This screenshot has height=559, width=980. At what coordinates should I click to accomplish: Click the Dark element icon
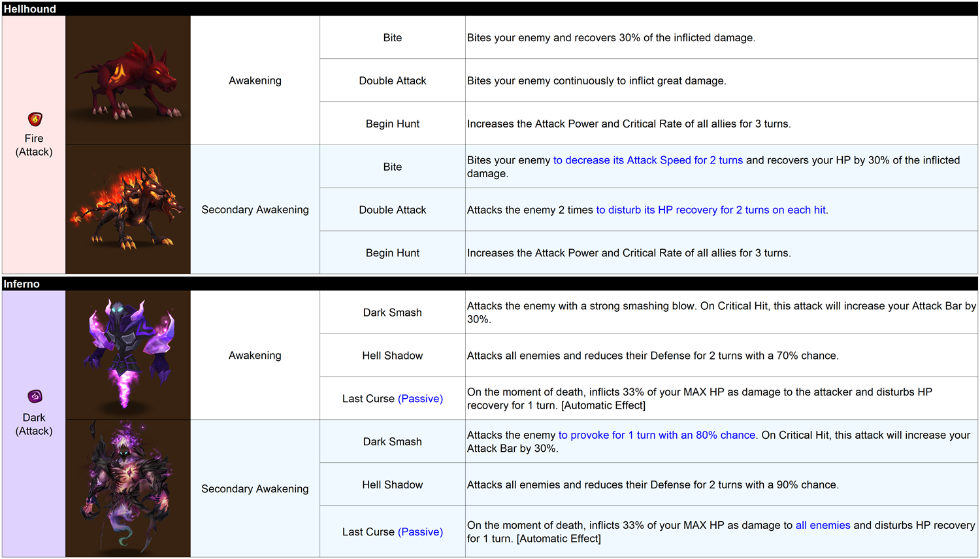(x=35, y=396)
